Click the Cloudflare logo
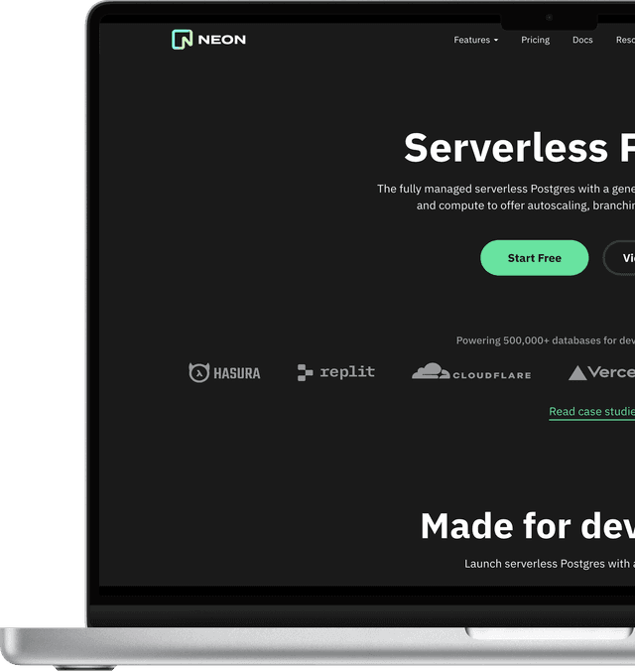 (x=471, y=371)
